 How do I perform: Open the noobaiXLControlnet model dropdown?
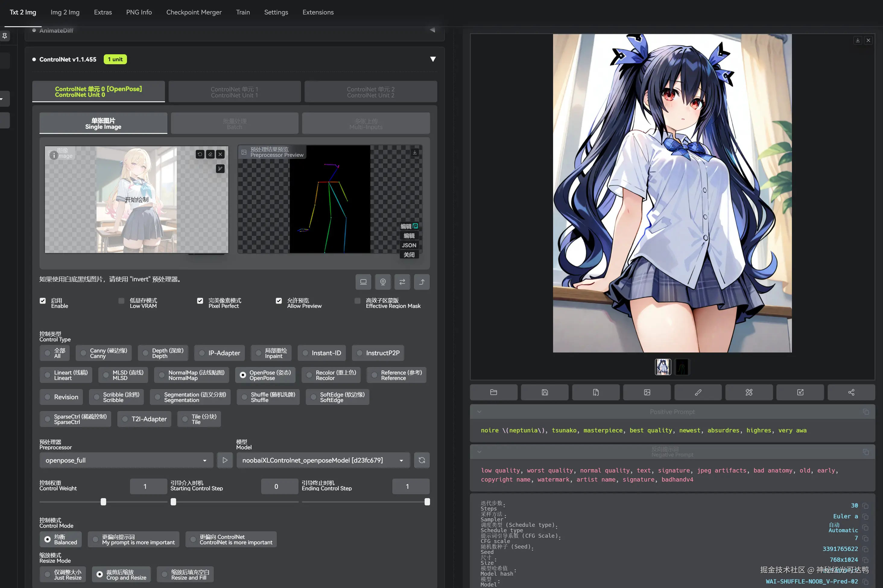point(323,460)
